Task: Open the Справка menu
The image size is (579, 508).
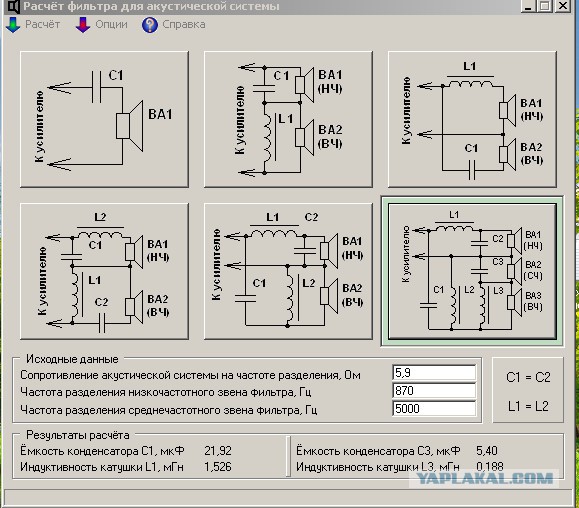Action: point(184,24)
